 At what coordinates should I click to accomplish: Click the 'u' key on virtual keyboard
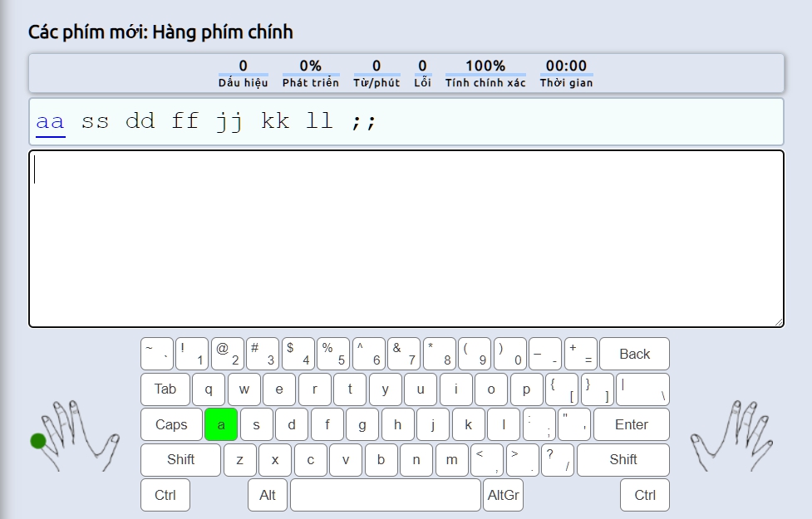(x=421, y=389)
